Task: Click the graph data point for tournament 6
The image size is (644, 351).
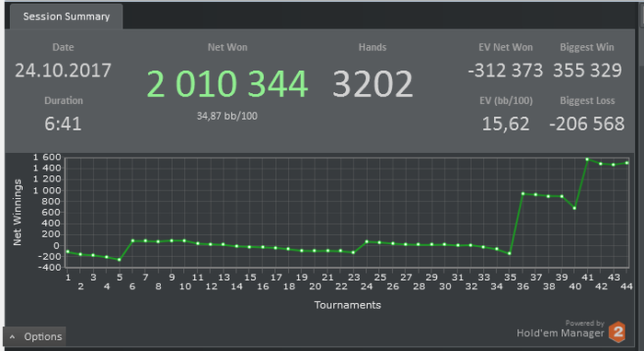Action: [x=132, y=240]
